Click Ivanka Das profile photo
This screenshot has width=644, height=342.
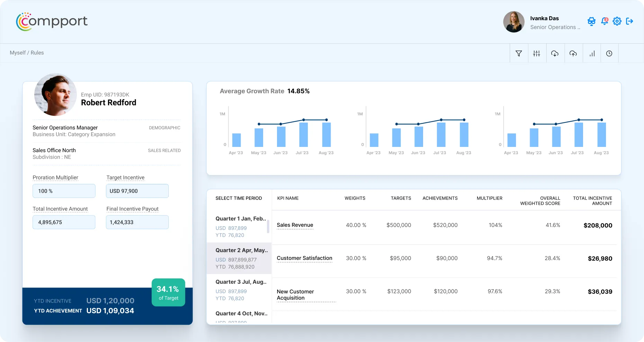click(513, 22)
